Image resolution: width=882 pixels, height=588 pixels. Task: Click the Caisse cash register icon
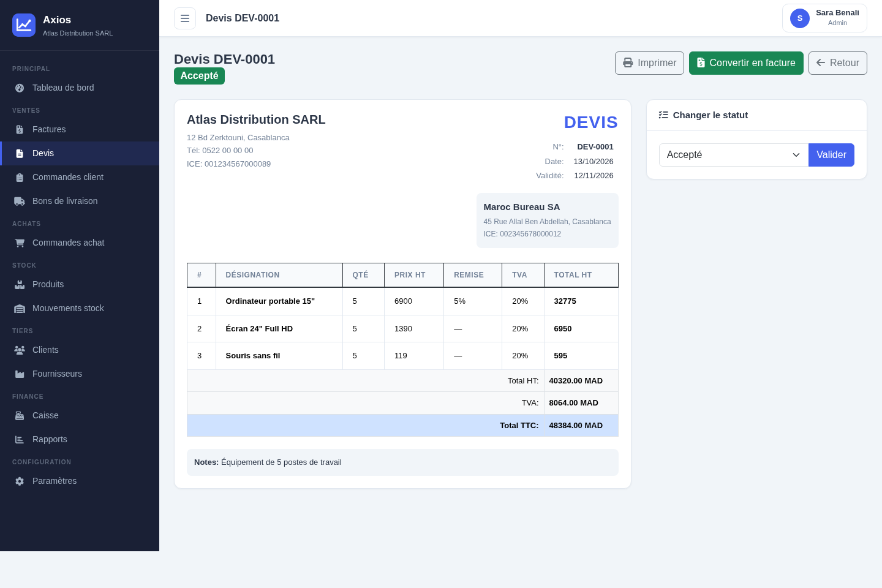point(20,415)
